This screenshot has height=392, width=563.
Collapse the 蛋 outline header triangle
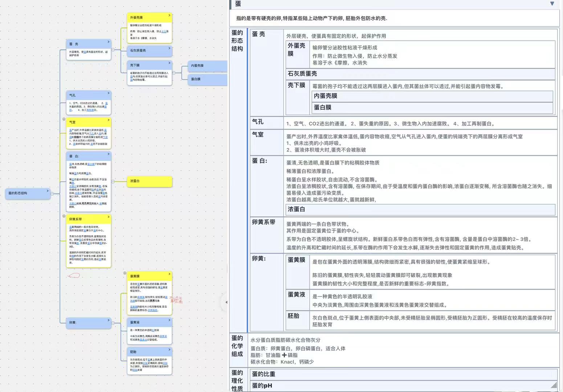click(x=552, y=4)
